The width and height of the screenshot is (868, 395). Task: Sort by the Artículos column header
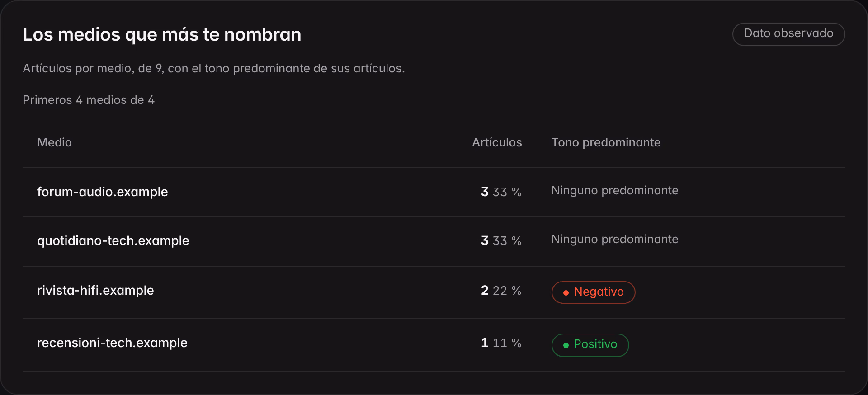(x=497, y=142)
